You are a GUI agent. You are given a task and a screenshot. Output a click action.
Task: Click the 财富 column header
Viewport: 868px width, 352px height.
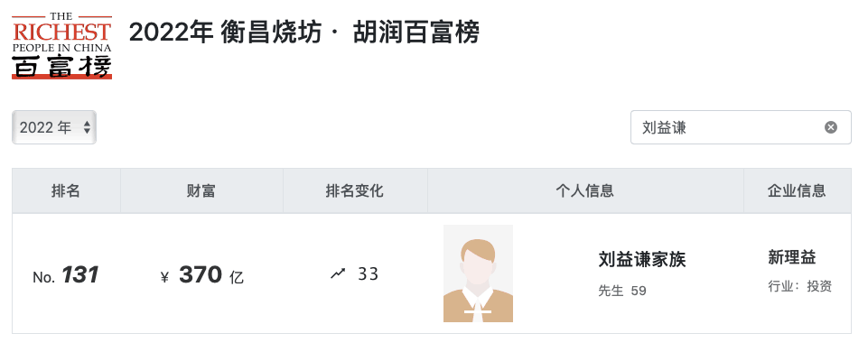tap(201, 191)
